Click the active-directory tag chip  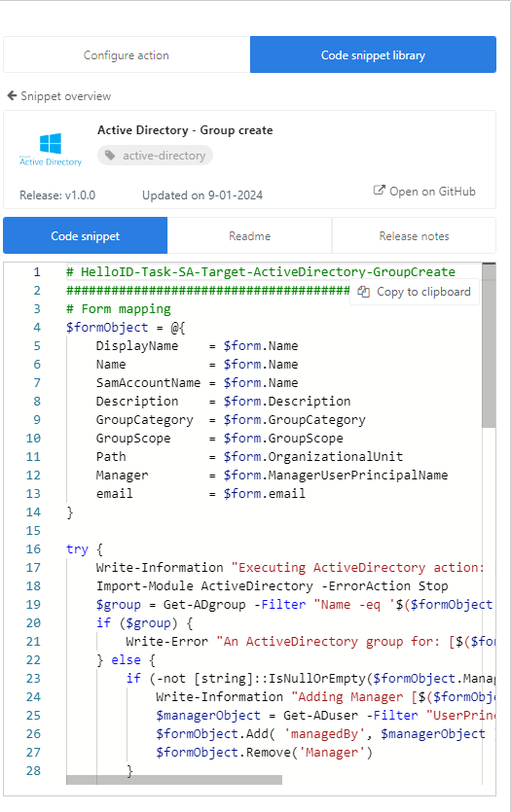(155, 156)
